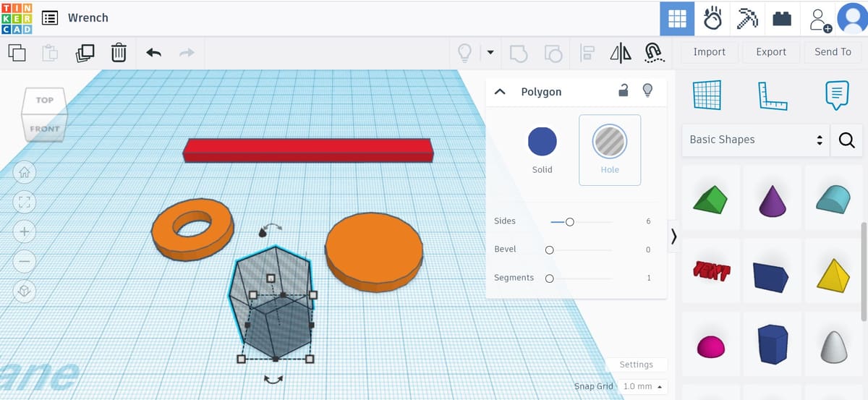Viewport: 868px width, 400px height.
Task: Click the Align tool icon
Action: pos(587,53)
